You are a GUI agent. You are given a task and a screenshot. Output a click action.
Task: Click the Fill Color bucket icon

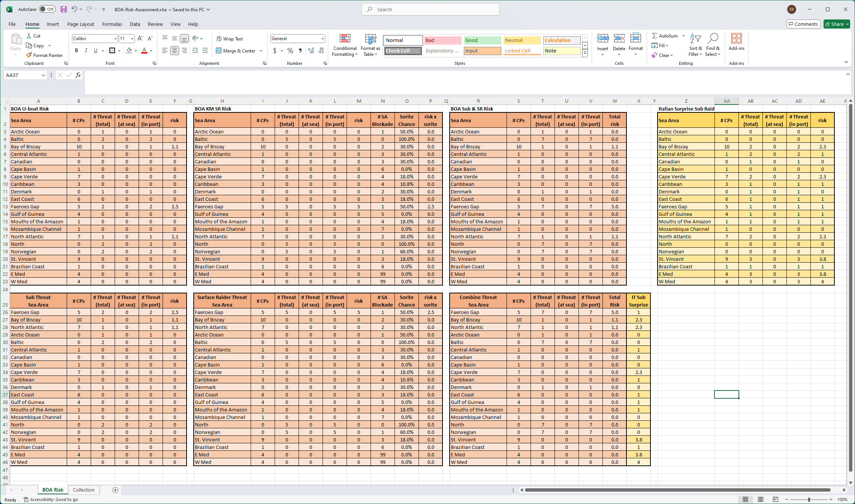click(x=129, y=51)
